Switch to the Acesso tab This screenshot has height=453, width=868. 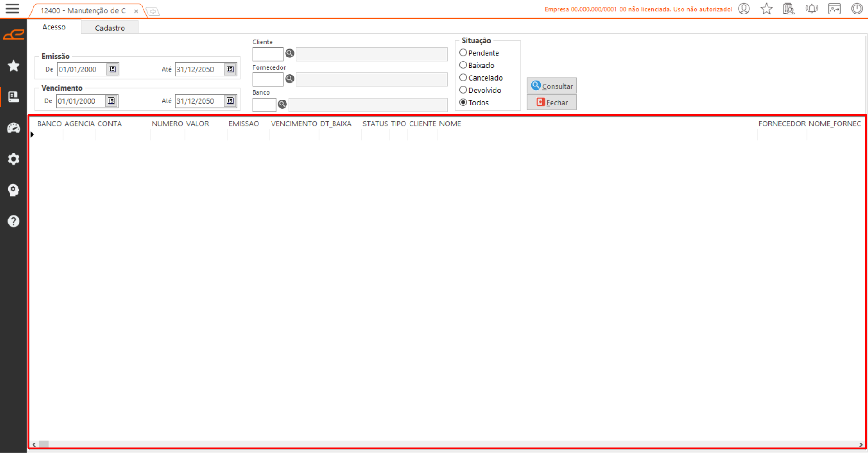tap(54, 27)
